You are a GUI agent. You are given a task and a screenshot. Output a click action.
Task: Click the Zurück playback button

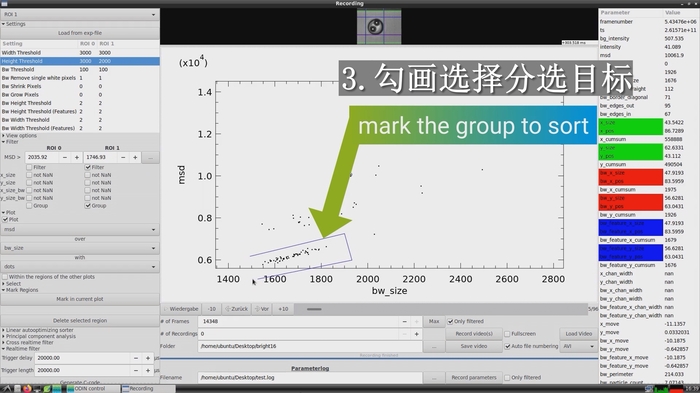[237, 309]
